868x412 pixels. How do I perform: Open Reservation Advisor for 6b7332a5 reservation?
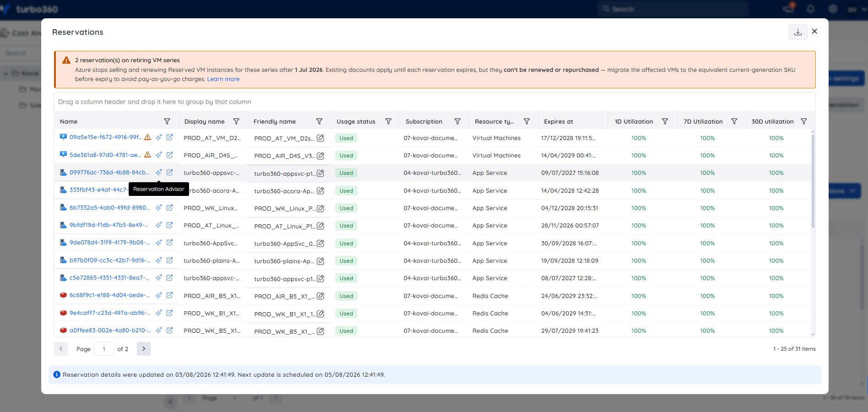click(159, 207)
